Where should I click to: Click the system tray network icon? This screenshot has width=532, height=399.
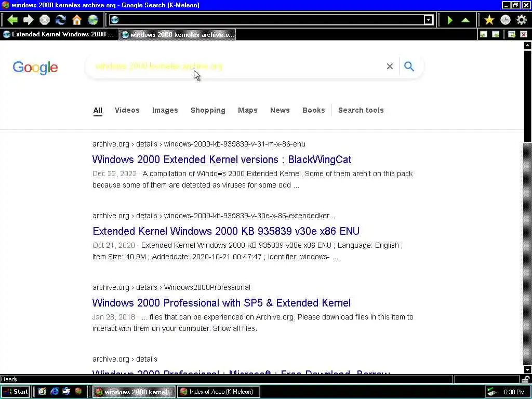coord(491,392)
